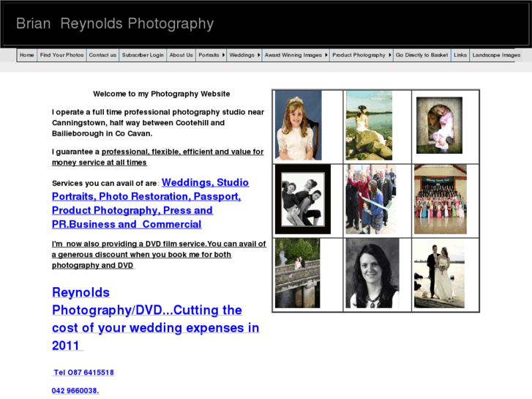Expand Product Photography submenu arrow
This screenshot has height=399, width=532.
coord(390,55)
